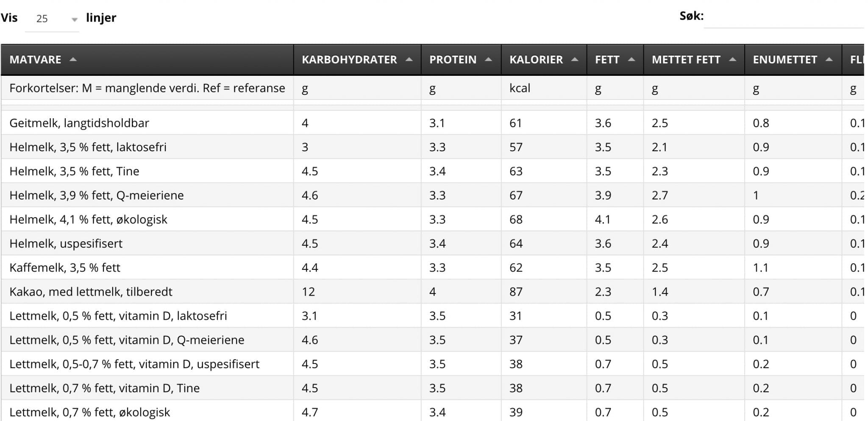The height and width of the screenshot is (421, 868).
Task: Sort by METTET FETT arrow icon
Action: 732,59
